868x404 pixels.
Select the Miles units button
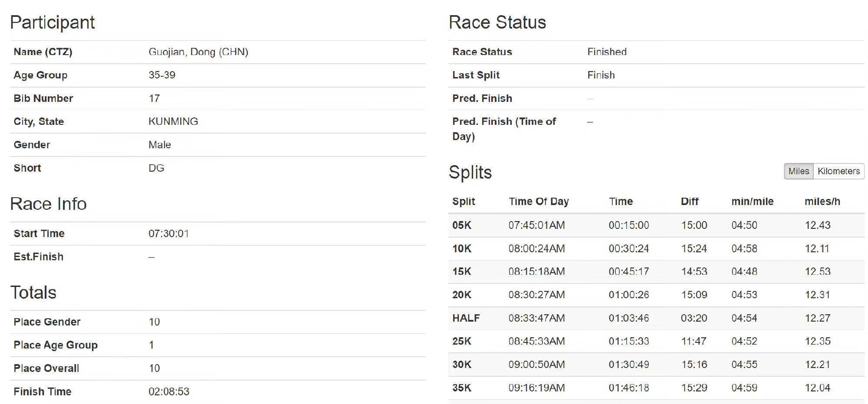point(798,171)
